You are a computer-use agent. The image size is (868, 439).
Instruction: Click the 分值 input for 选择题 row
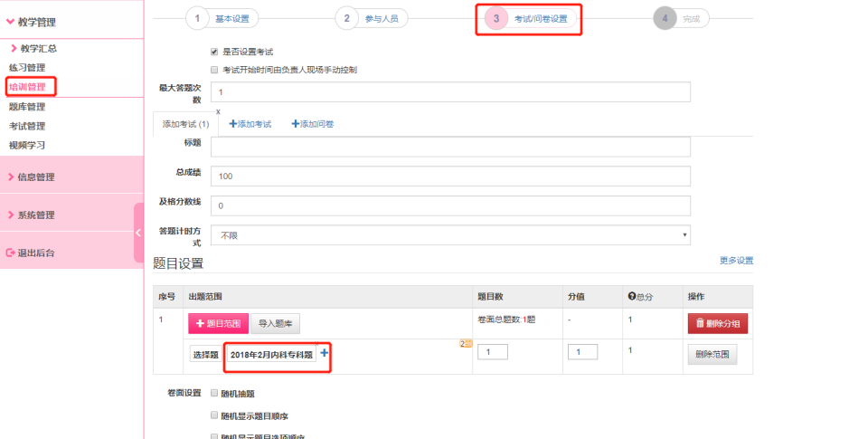point(582,352)
